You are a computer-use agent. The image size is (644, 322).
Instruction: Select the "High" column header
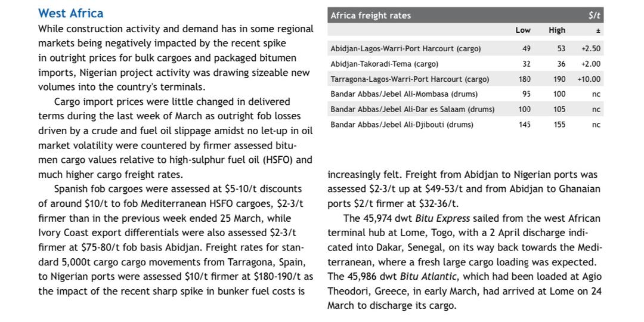[557, 30]
